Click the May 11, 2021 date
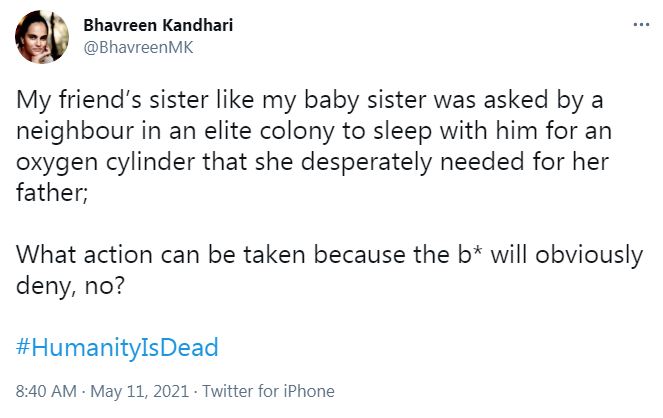Viewport: 663px width, 418px height. (140, 391)
